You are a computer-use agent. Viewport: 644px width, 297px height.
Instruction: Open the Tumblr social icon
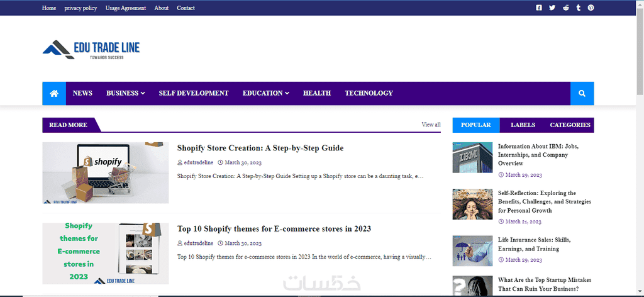click(x=579, y=8)
